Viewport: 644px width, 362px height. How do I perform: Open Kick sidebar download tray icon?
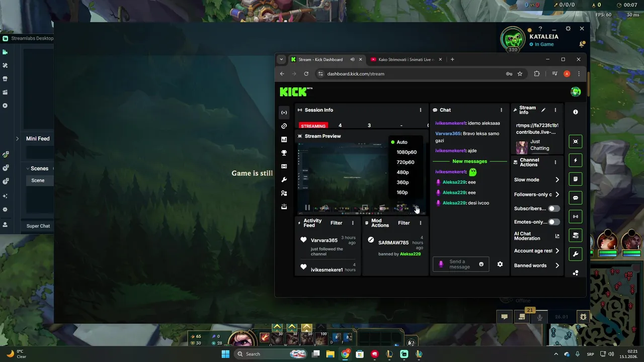point(284,207)
